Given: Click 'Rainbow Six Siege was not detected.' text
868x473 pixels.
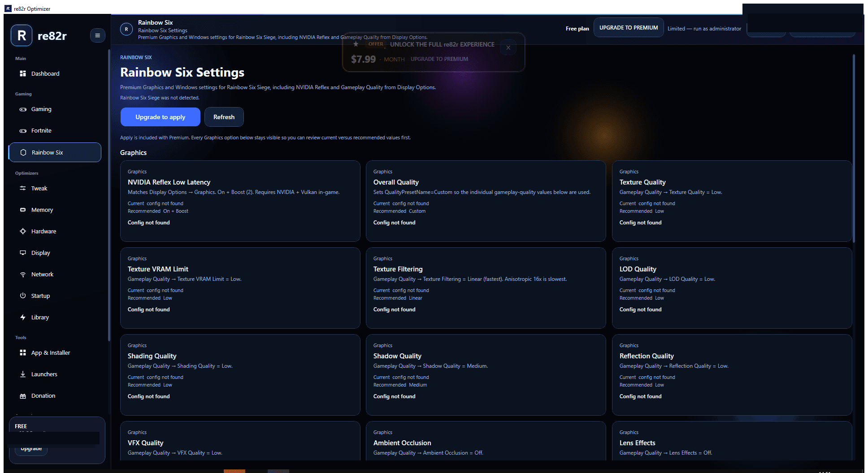Looking at the screenshot, I should (x=160, y=98).
